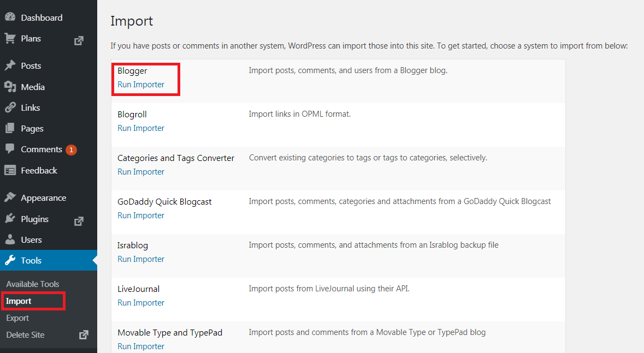Click the Movable Type or TypePad blog description

pyautogui.click(x=367, y=332)
